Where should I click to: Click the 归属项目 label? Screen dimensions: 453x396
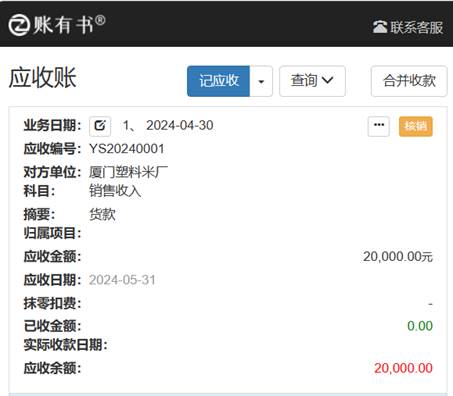[x=52, y=233]
